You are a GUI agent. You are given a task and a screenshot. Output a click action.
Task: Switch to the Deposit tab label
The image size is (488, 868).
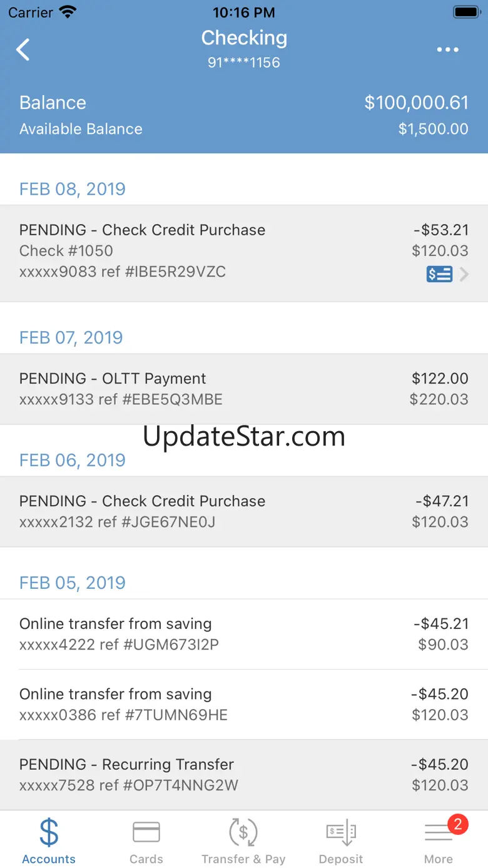click(341, 859)
